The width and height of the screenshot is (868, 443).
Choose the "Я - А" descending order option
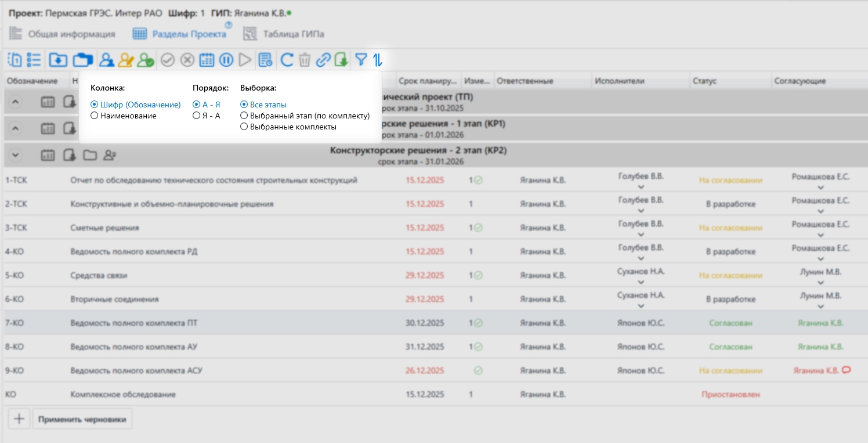tap(197, 116)
